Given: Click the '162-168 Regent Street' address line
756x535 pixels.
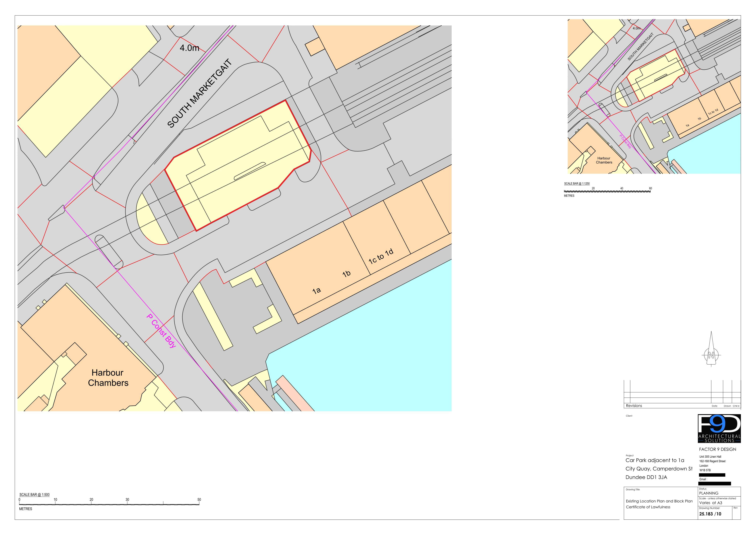Looking at the screenshot, I should click(x=712, y=461).
